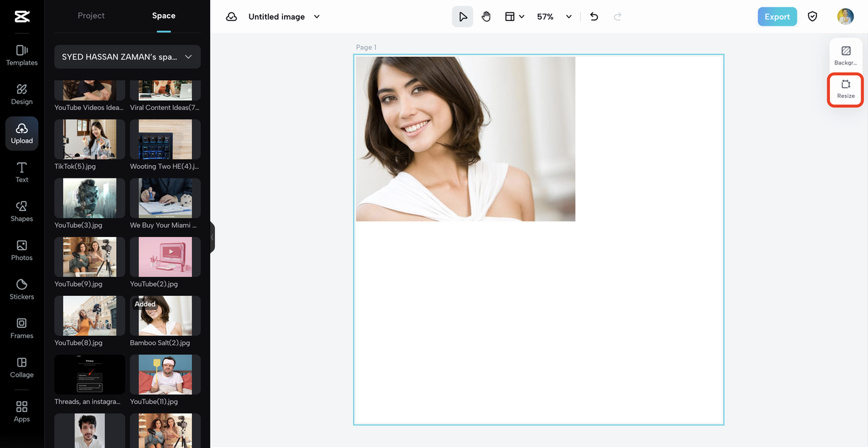Image resolution: width=868 pixels, height=448 pixels.
Task: Select YouTube(9).jpg thumbnail
Action: pyautogui.click(x=90, y=257)
